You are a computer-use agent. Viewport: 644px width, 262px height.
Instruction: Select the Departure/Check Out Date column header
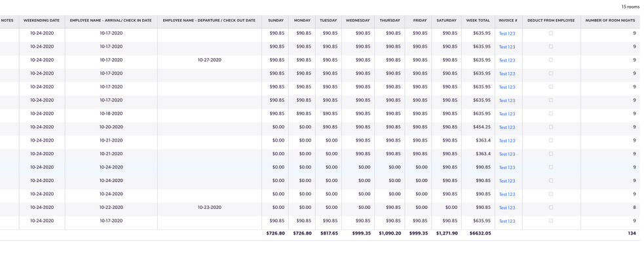pyautogui.click(x=210, y=20)
